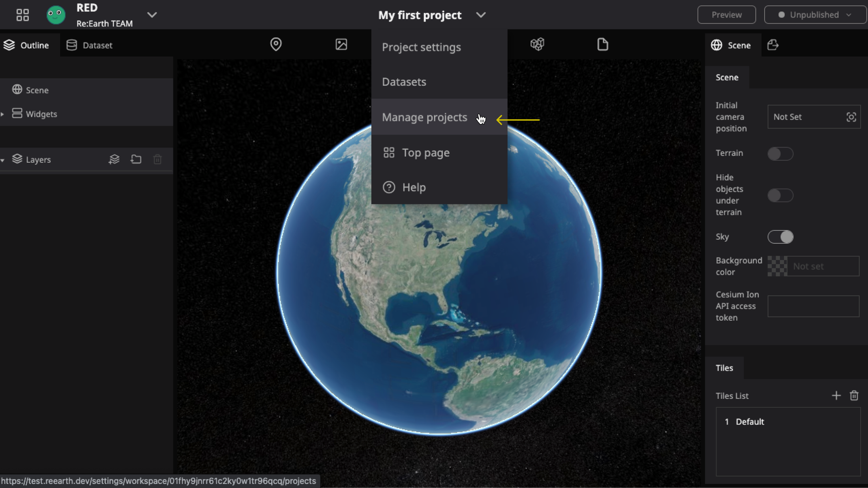Open the Scene panel icon
868x488 pixels.
716,45
